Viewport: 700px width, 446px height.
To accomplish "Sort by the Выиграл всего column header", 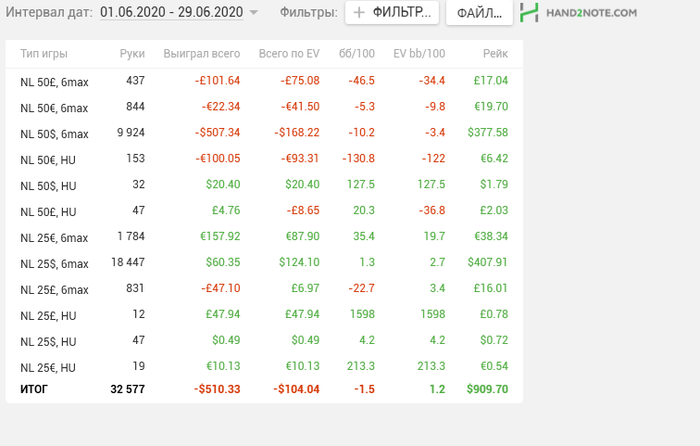I will tap(202, 53).
